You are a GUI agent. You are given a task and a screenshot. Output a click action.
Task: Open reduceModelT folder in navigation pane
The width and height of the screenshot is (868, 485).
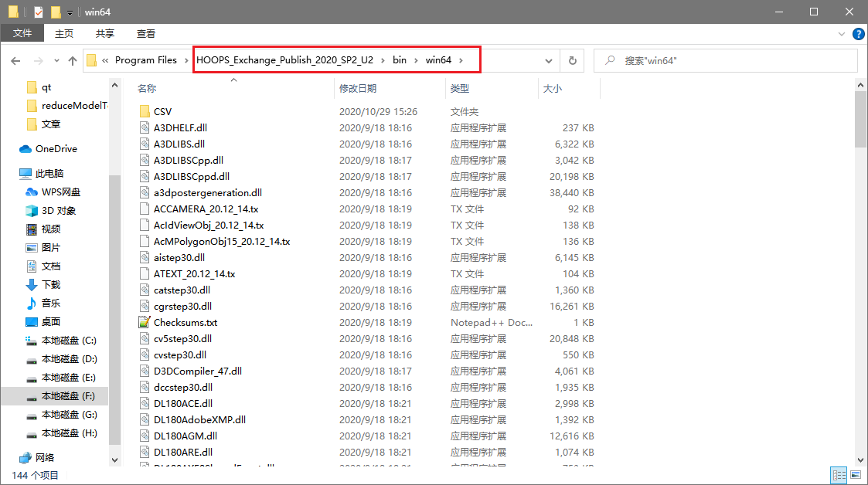[75, 106]
